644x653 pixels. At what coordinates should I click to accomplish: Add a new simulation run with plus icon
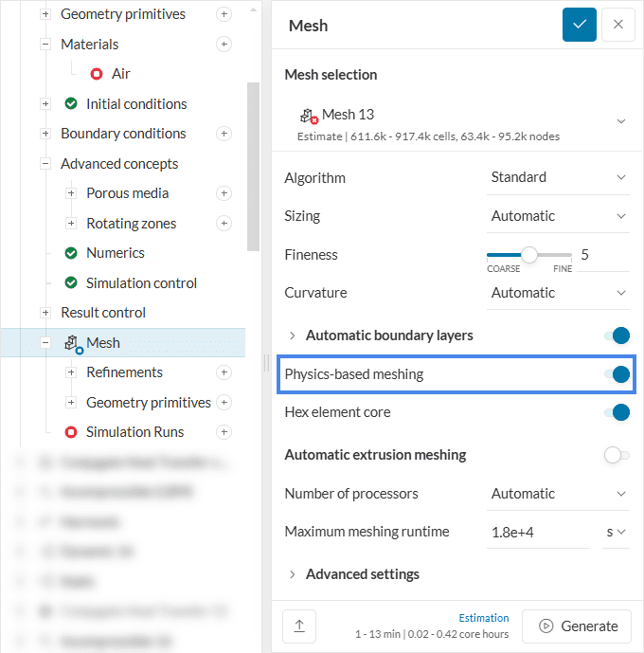224,432
